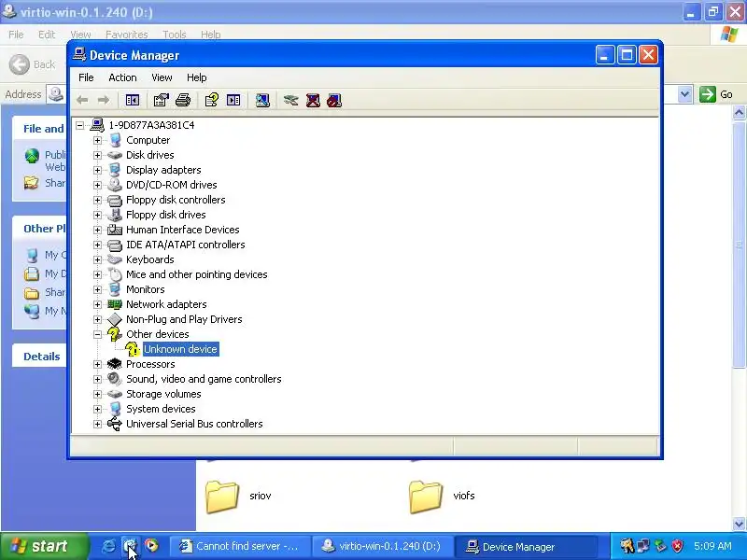Click the Print toolbar icon

click(183, 100)
